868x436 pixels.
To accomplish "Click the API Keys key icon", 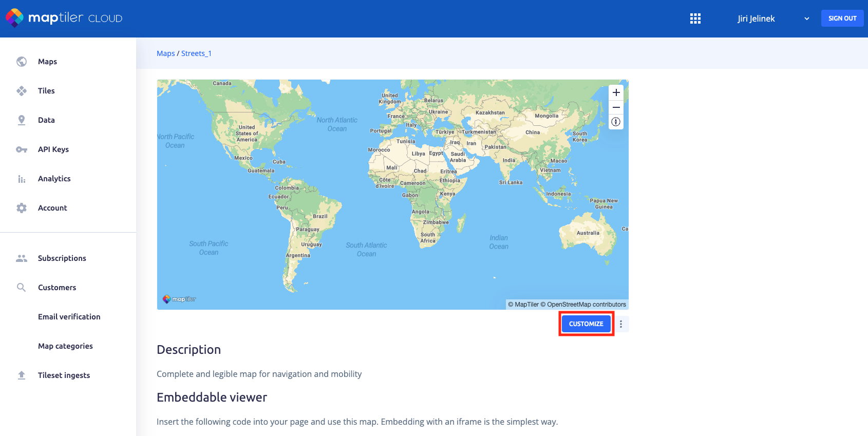I will (22, 149).
